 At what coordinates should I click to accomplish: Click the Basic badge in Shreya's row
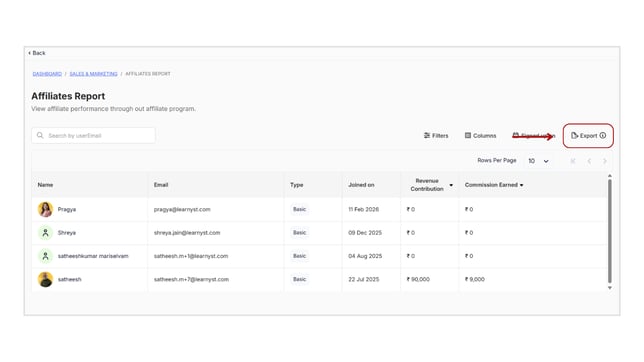299,233
